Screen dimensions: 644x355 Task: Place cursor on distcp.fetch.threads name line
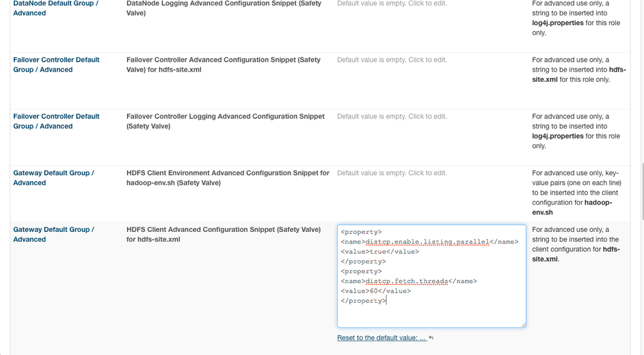tap(409, 281)
